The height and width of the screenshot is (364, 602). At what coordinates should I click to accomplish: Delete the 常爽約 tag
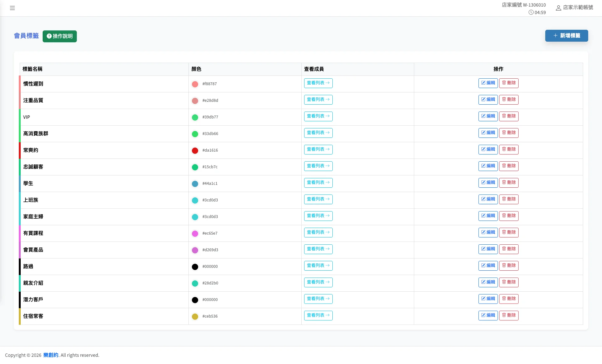(x=509, y=149)
